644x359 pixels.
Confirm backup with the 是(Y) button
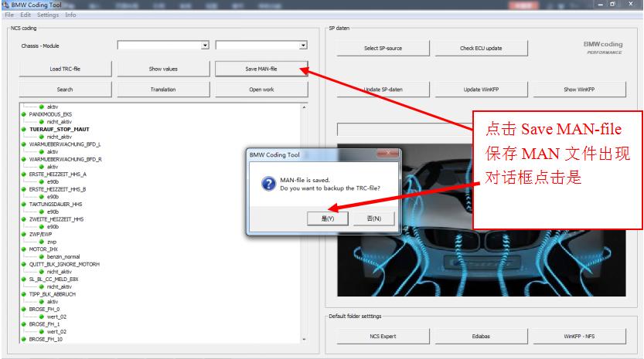click(x=328, y=218)
